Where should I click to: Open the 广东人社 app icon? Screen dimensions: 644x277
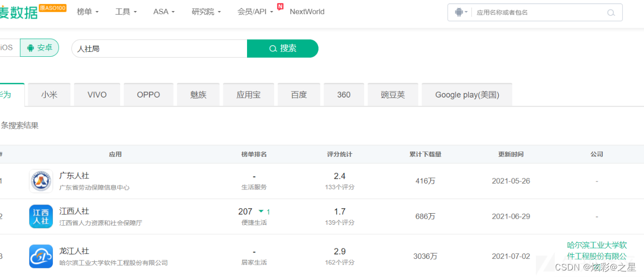point(41,181)
